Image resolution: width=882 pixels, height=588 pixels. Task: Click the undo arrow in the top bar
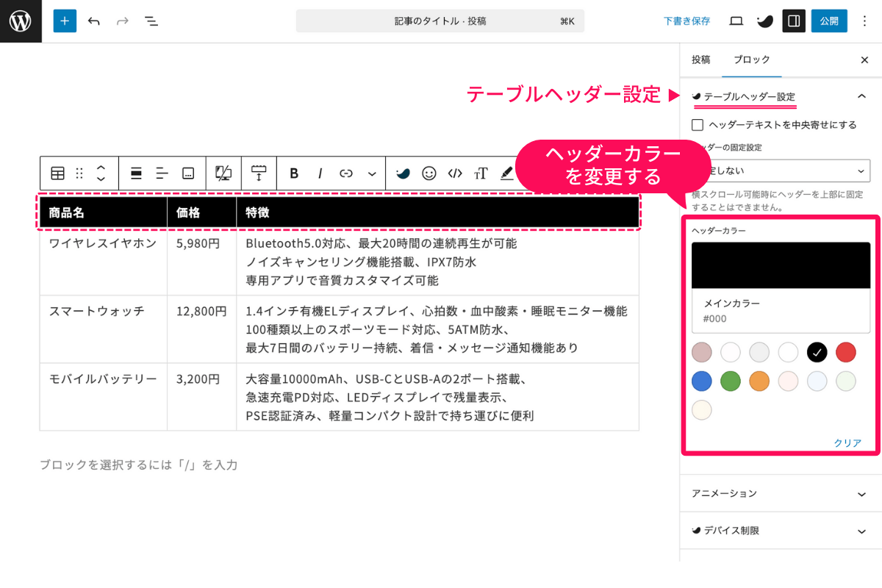[94, 21]
